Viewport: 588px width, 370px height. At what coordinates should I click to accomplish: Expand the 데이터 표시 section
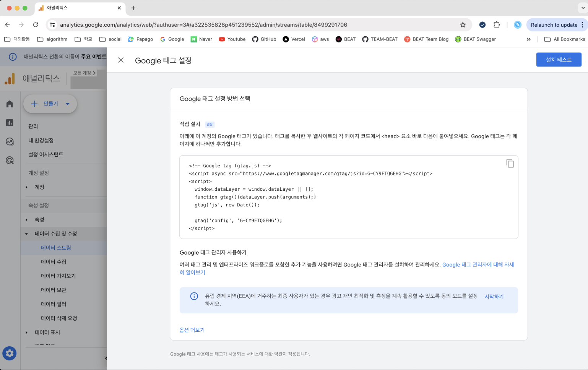click(x=26, y=333)
